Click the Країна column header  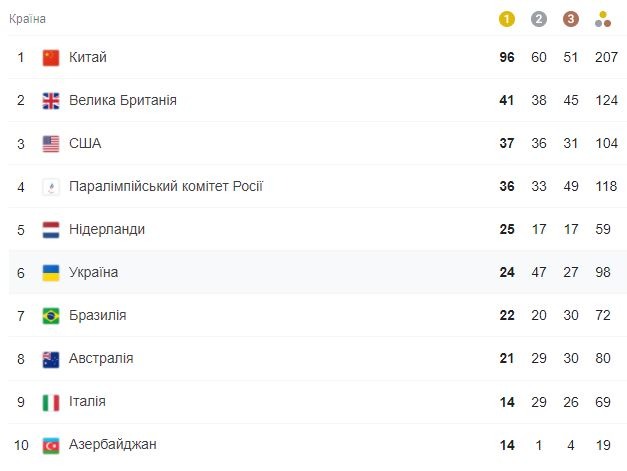pos(27,19)
